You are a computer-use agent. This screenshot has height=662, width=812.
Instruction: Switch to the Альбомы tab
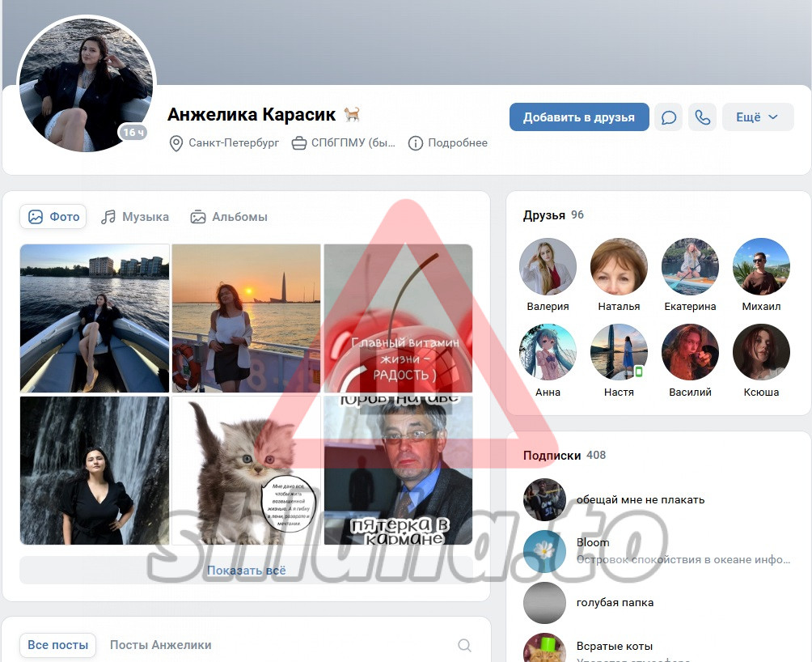point(228,217)
